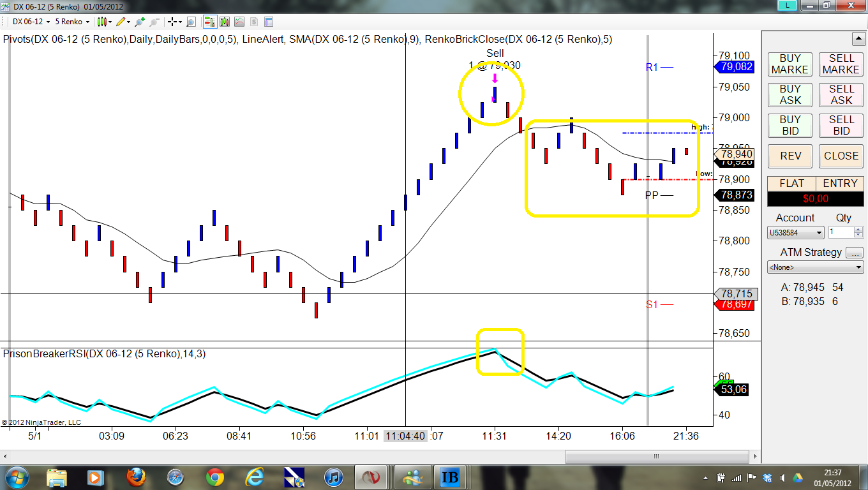Open Internet Explorer from the taskbar
This screenshot has height=490, width=868.
tap(255, 477)
